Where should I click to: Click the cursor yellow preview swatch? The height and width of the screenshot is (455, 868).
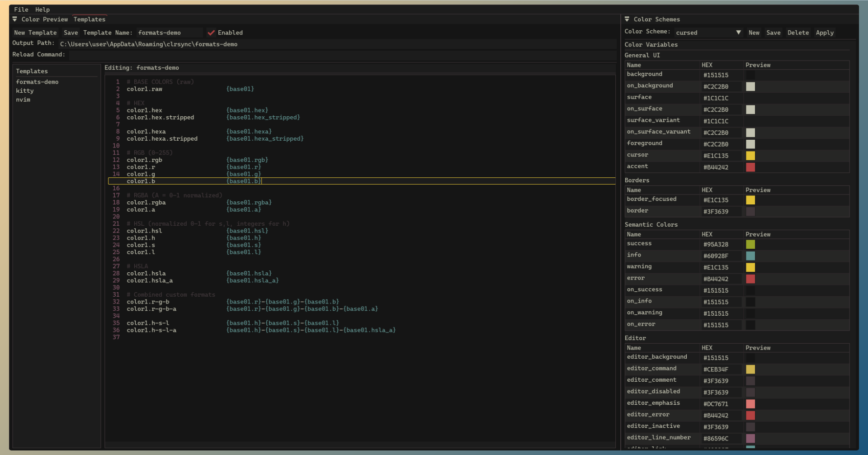pyautogui.click(x=750, y=156)
